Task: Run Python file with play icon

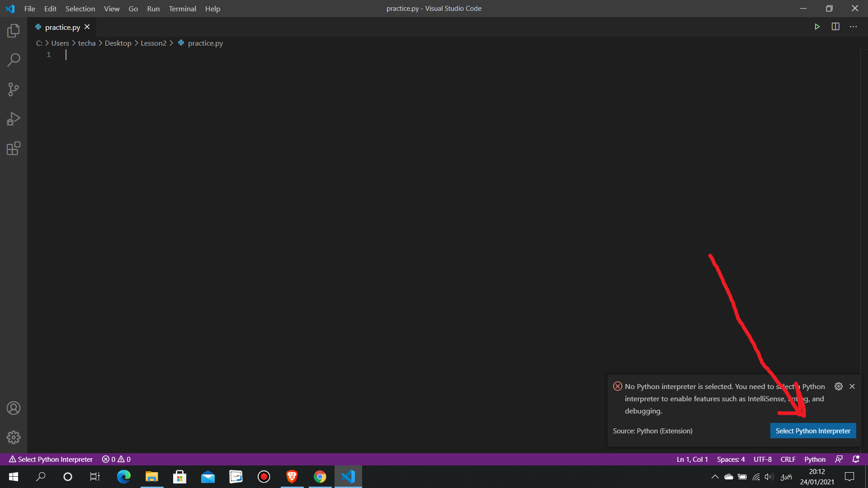Action: point(817,27)
